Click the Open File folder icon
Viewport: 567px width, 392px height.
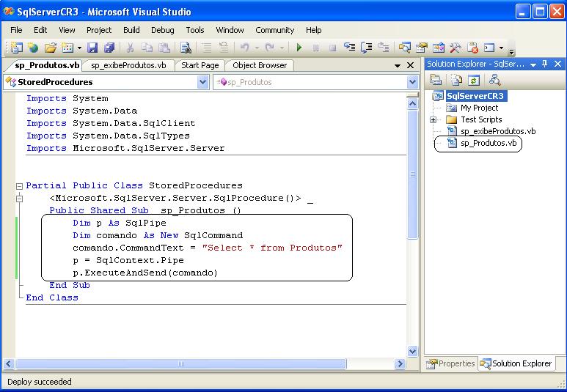click(x=51, y=48)
